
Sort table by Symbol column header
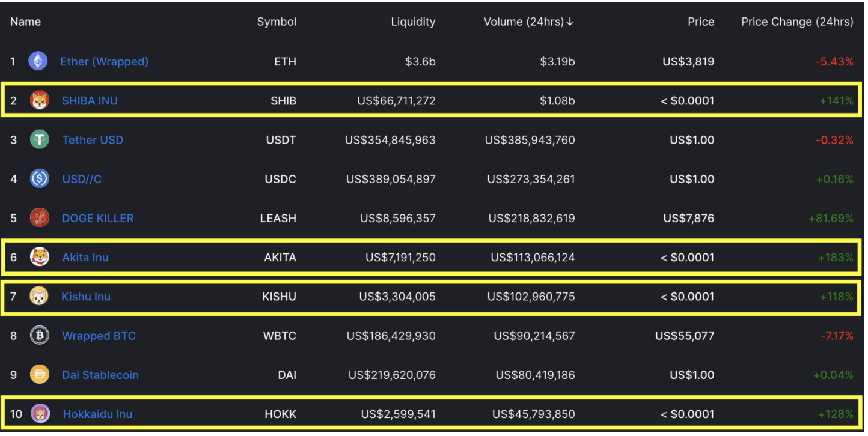pyautogui.click(x=277, y=22)
